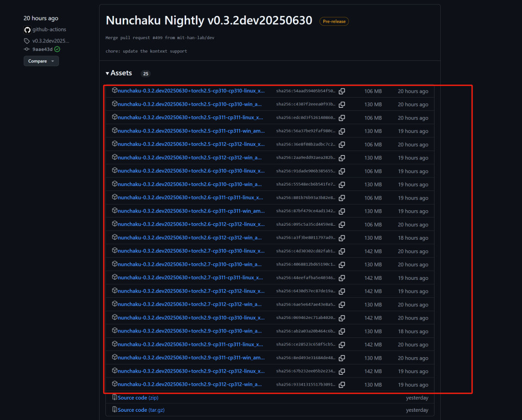The width and height of the screenshot is (522, 420).
Task: Download the torch2.7-cp310-linux wheel
Action: coord(191,251)
